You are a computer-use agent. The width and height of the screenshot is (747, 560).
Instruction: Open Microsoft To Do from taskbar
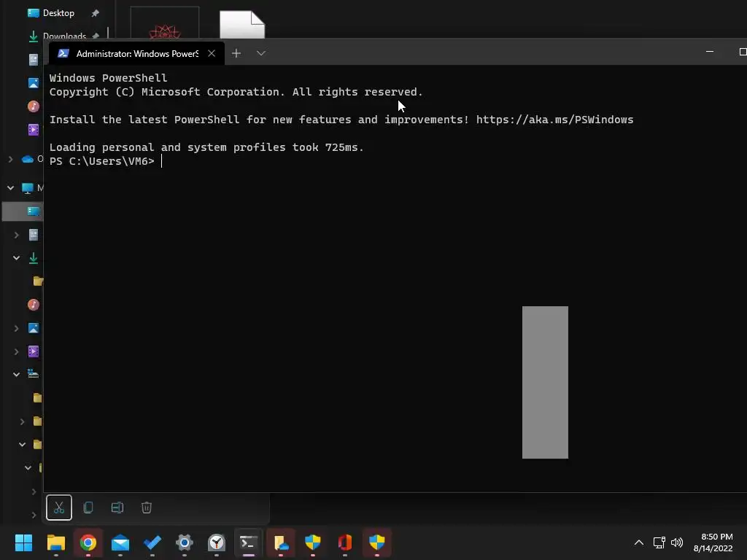coord(152,542)
